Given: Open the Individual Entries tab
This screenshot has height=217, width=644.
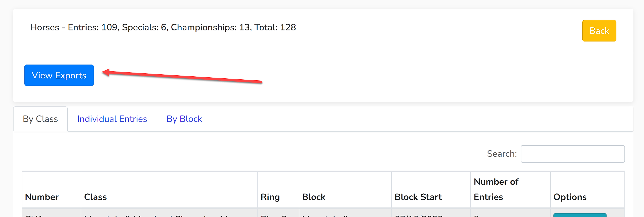Looking at the screenshot, I should [112, 119].
